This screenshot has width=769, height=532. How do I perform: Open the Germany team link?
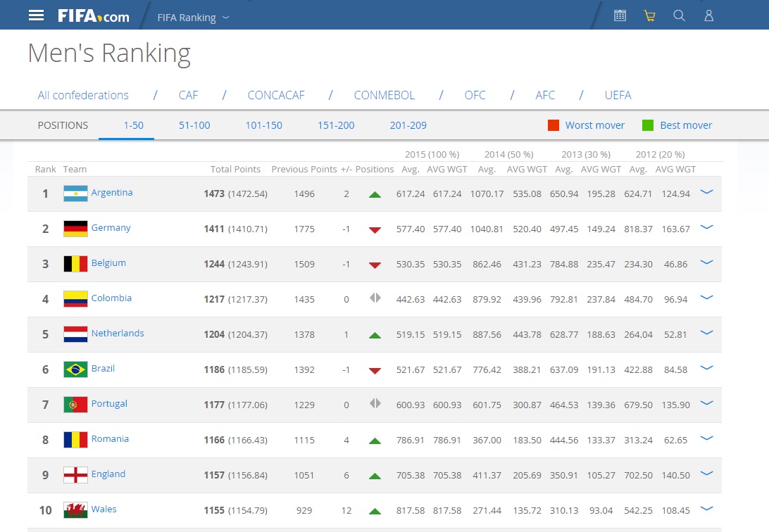pyautogui.click(x=111, y=228)
